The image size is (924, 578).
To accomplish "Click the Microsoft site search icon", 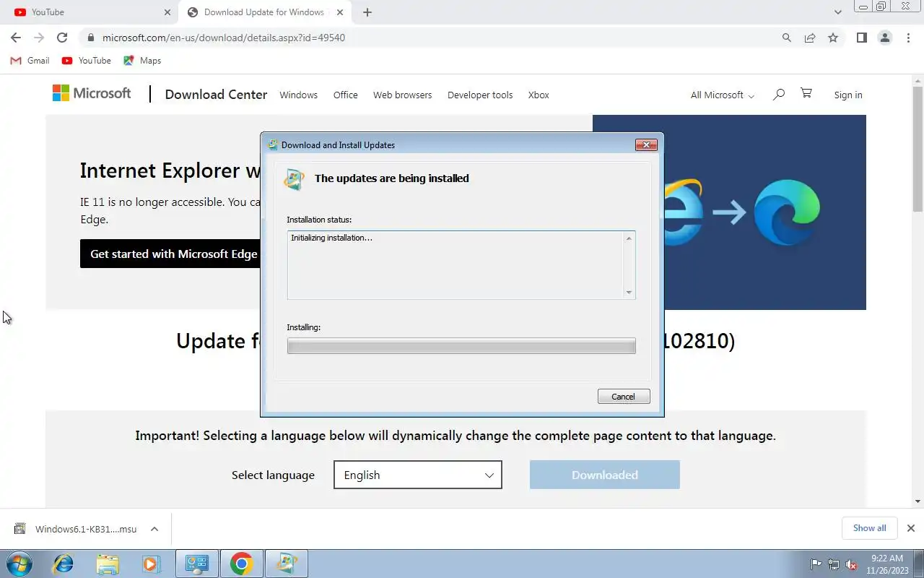I will click(x=778, y=94).
